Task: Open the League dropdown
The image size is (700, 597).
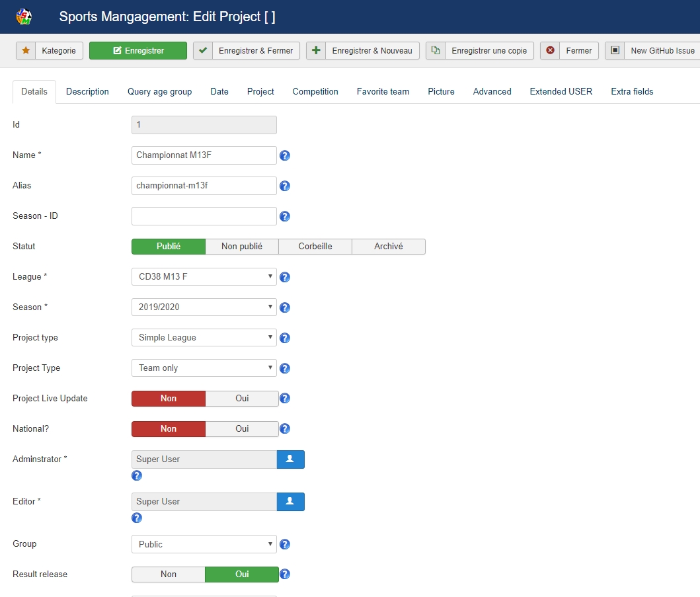Action: 204,277
